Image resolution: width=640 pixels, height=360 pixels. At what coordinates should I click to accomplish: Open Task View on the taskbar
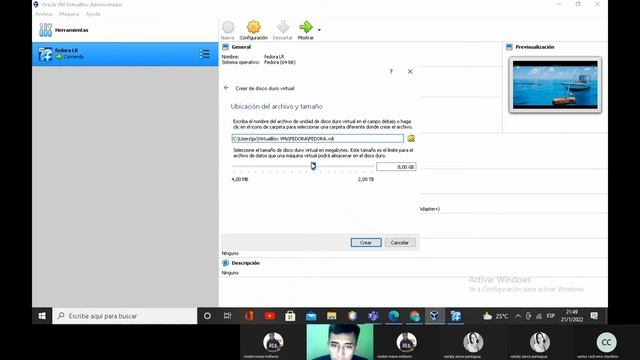(x=228, y=316)
